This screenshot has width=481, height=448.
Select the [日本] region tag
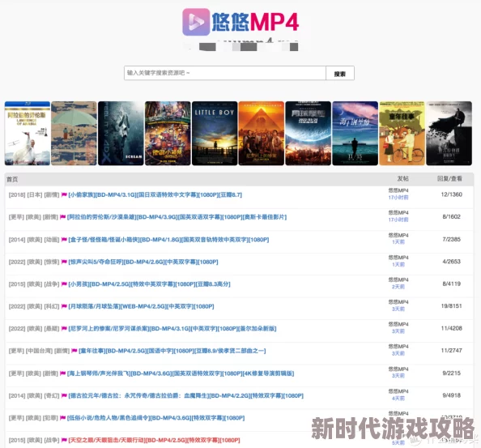(35, 195)
